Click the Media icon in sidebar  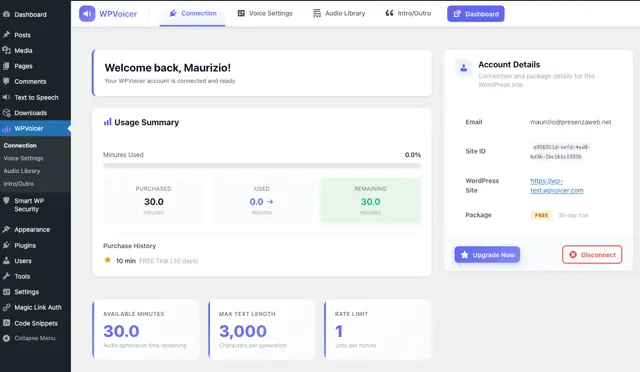coord(7,50)
